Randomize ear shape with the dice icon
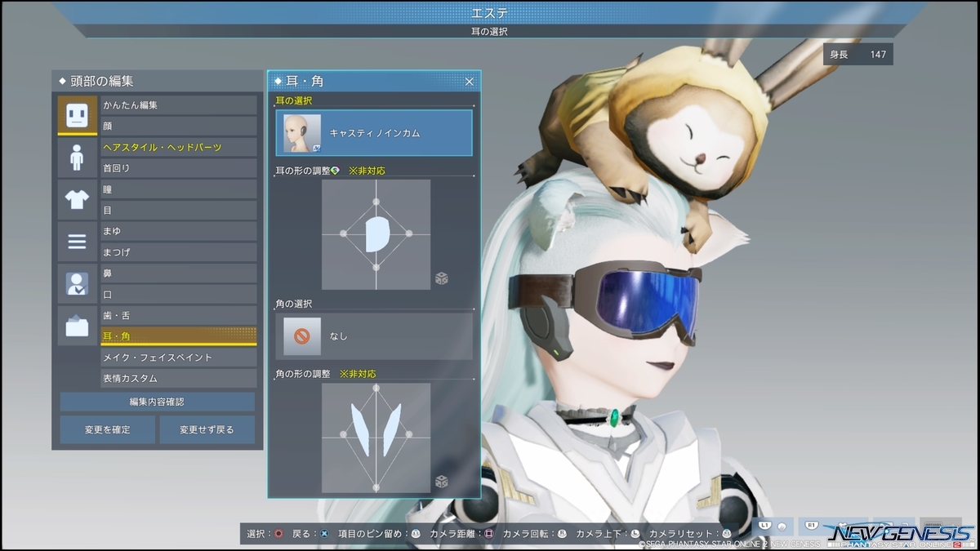 click(x=441, y=278)
